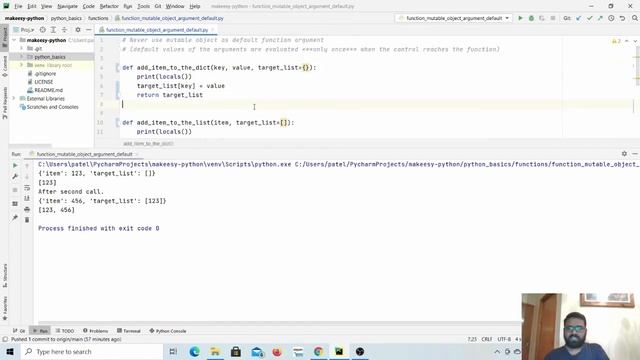
Task: Click warnings indicator in editor corner
Action: point(616,41)
